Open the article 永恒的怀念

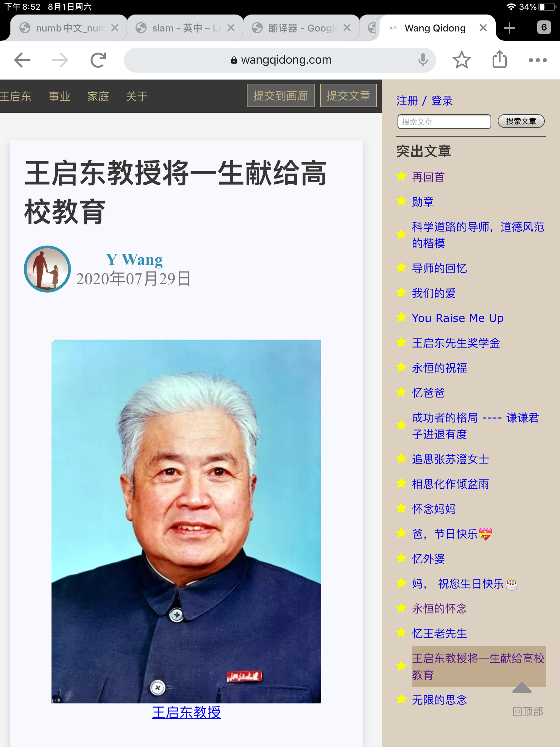point(439,609)
